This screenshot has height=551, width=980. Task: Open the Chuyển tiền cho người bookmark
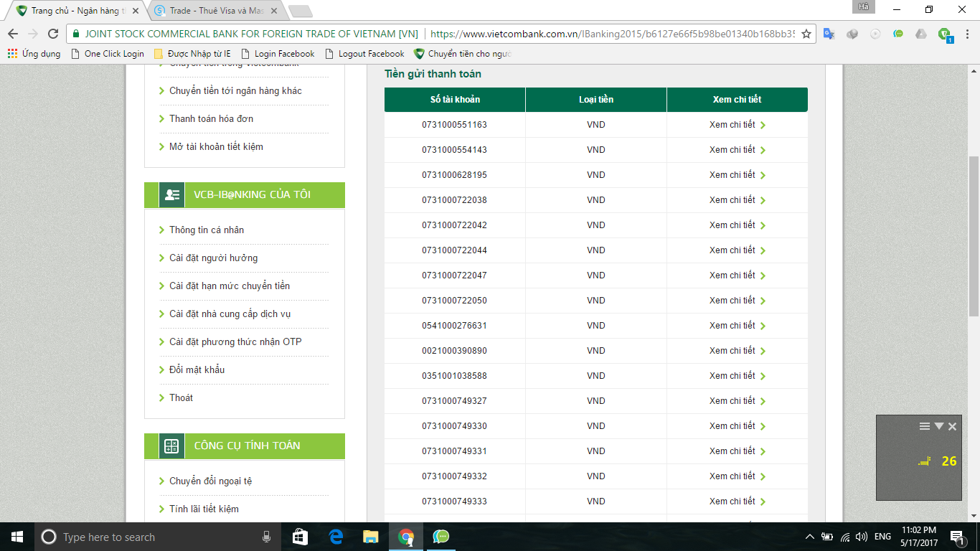point(463,54)
